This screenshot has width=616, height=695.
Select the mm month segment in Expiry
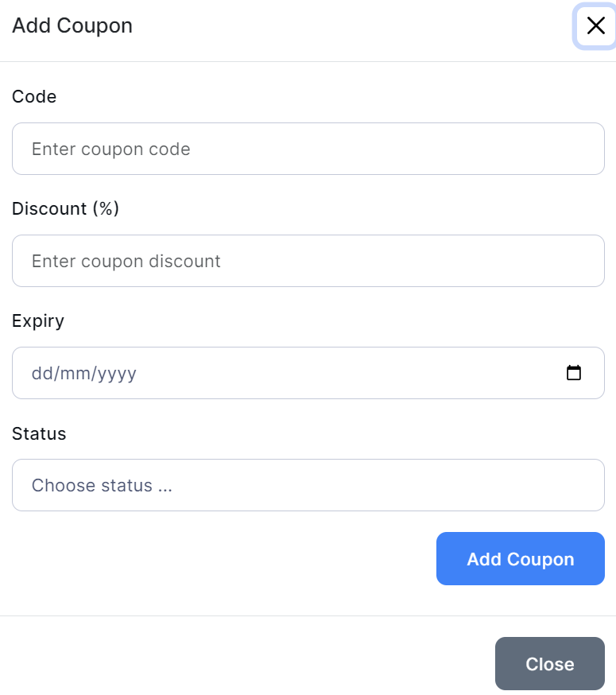click(73, 374)
